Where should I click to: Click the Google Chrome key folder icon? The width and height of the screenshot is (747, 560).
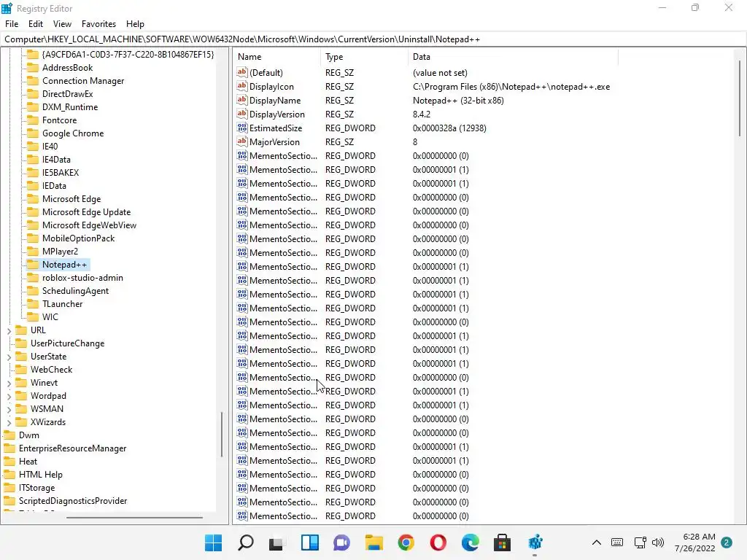click(x=33, y=133)
